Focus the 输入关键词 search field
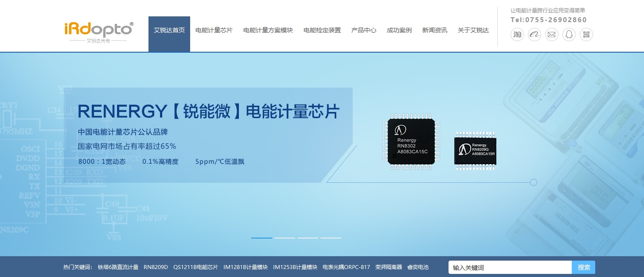 click(x=510, y=267)
